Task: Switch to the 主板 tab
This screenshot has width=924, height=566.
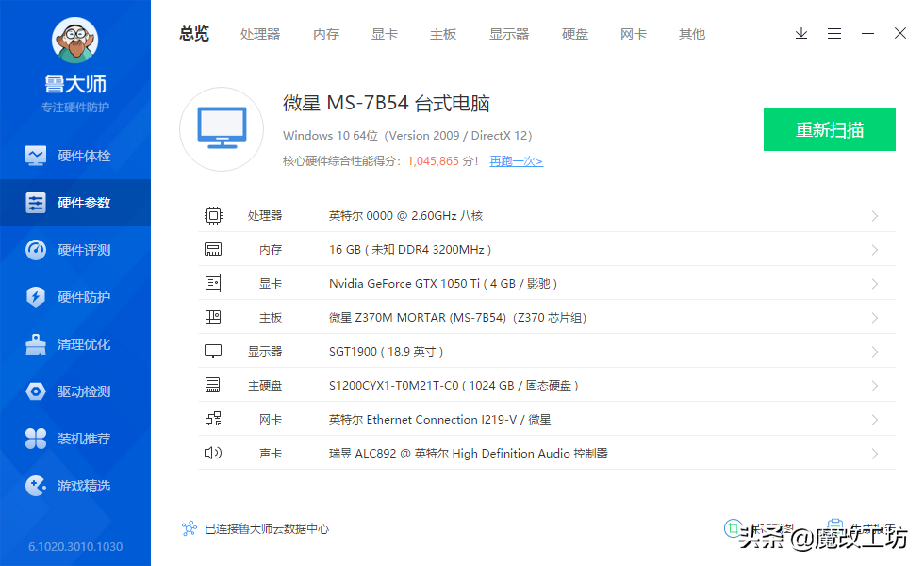Action: pyautogui.click(x=443, y=34)
